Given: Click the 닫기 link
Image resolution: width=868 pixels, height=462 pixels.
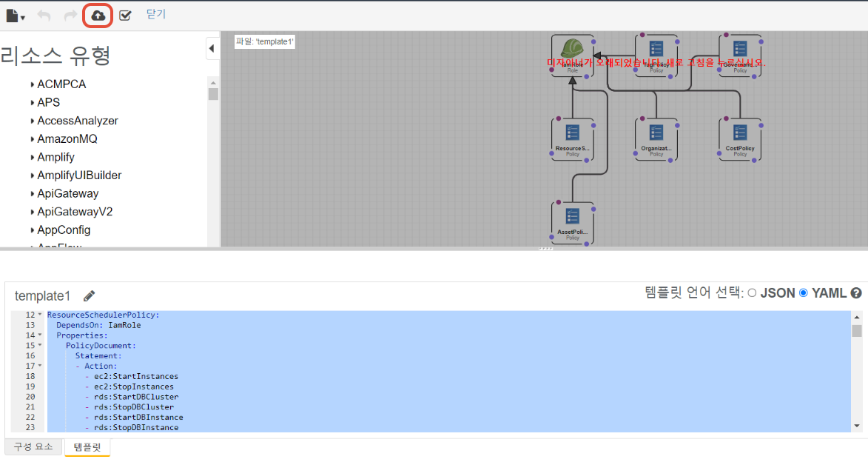Looking at the screenshot, I should coord(156,14).
